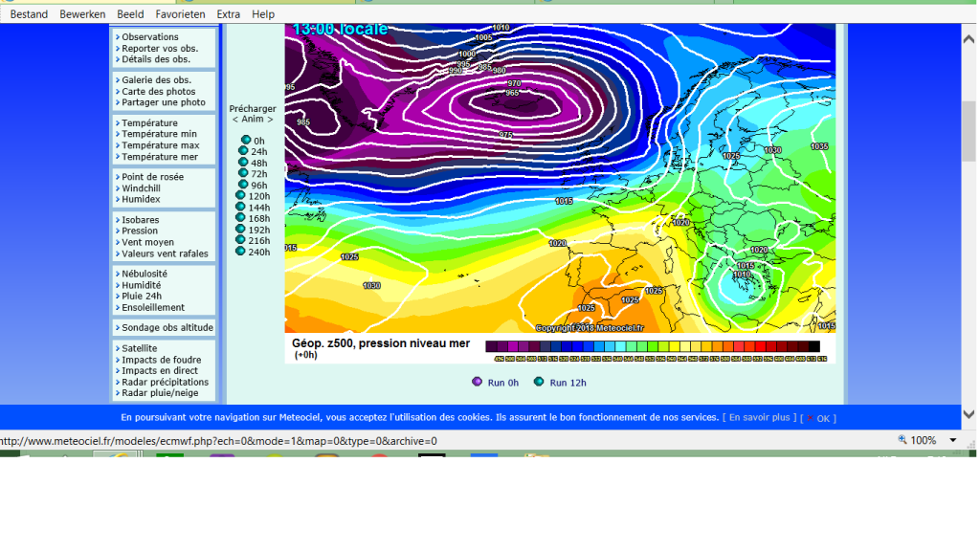Select the 72h forecast ball

tap(243, 174)
